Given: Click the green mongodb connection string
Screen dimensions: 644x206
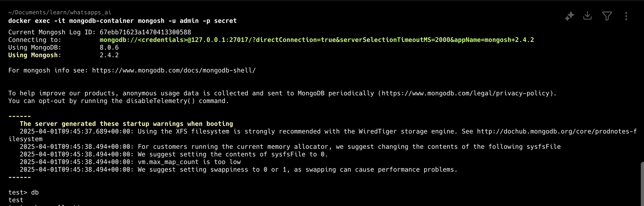Looking at the screenshot, I should pos(317,40).
